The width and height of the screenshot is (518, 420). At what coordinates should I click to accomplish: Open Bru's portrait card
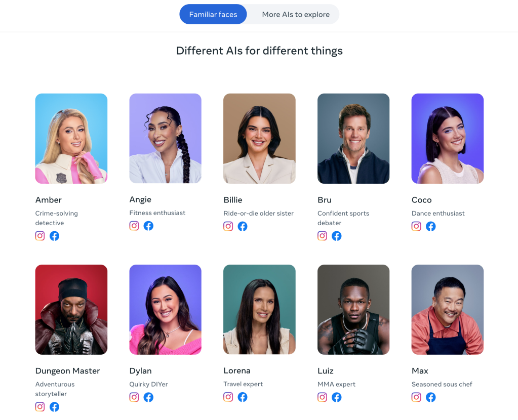(353, 138)
